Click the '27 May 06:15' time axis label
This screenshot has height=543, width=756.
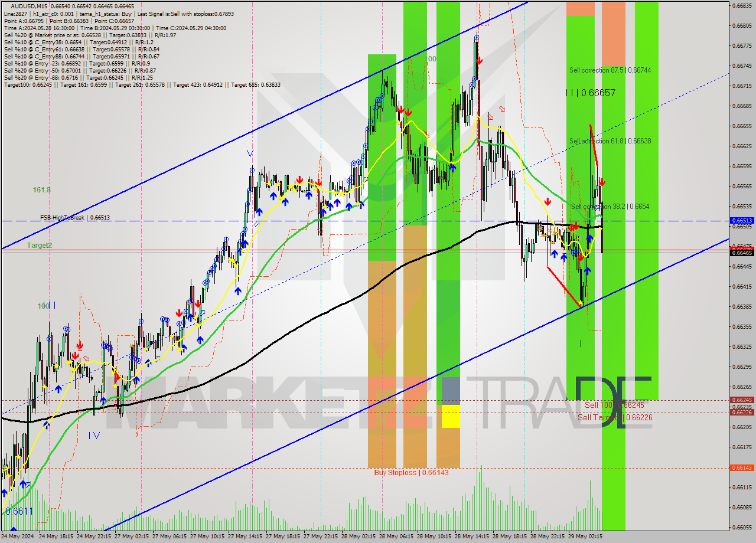pos(170,537)
